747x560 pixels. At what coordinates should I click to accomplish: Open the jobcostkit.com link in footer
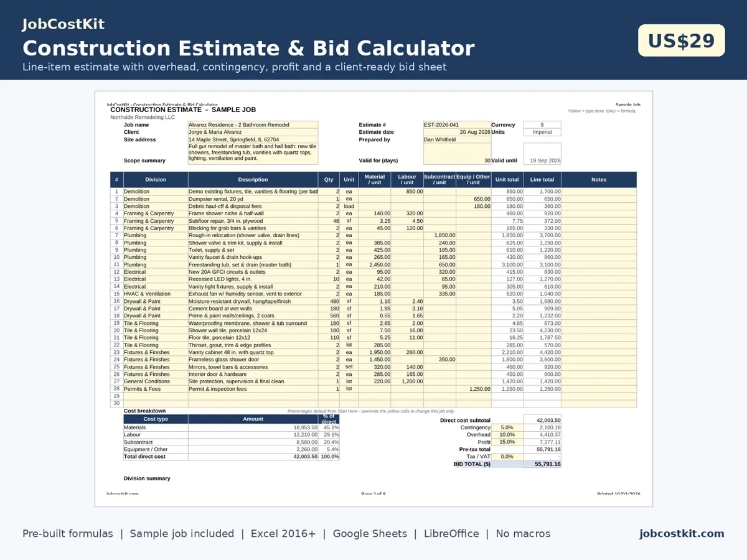point(682,533)
